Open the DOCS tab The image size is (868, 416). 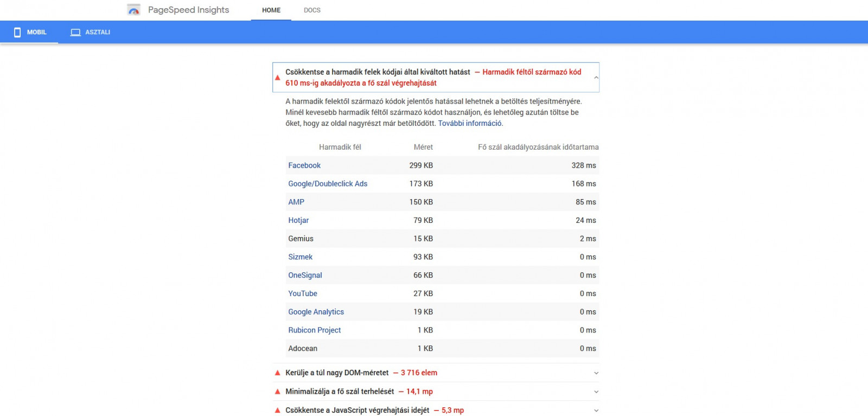click(312, 10)
